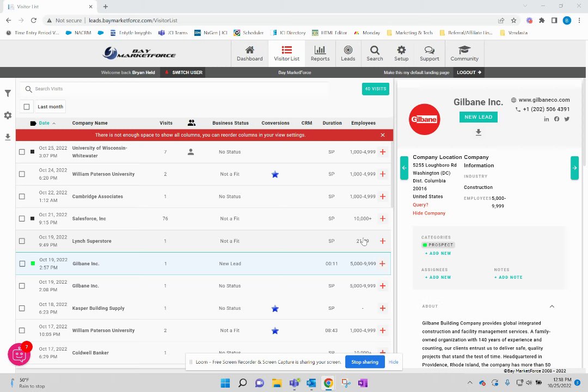Check the Gilbane Inc. 2:57 PM row checkbox
588x392 pixels.
tap(22, 264)
